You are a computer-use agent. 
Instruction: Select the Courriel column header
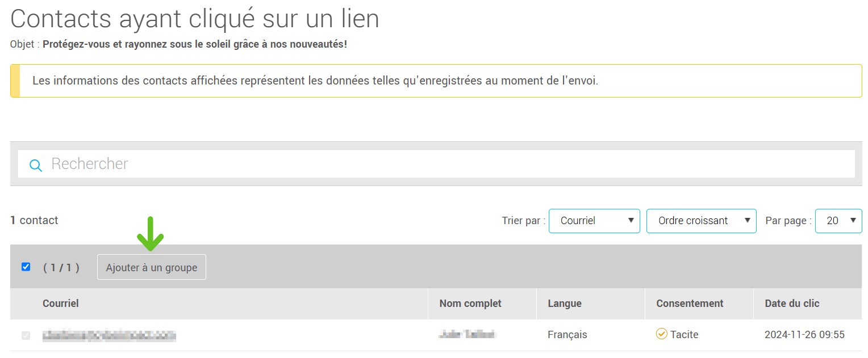click(x=61, y=304)
